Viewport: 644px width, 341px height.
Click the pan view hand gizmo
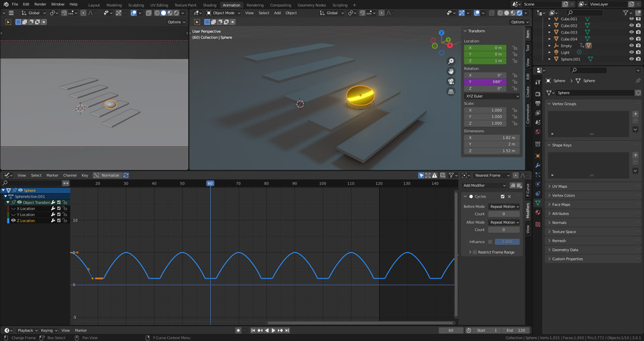451,71
